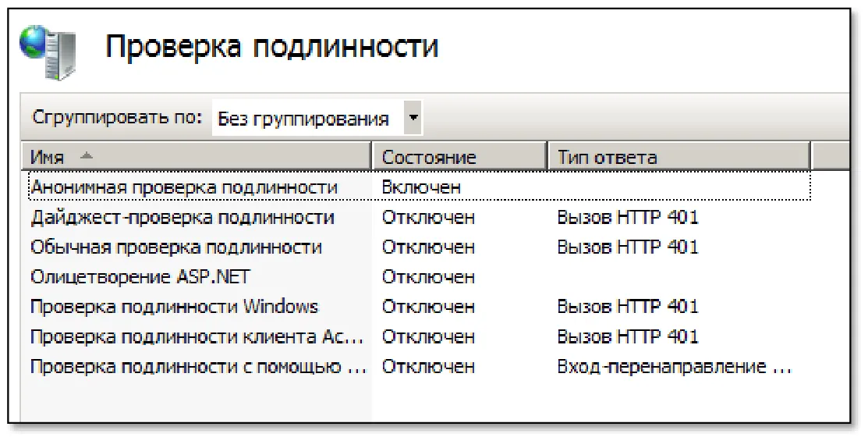Viewport: 868px width, 441px height.
Task: Select Проверка подлинности с помощью … row
Action: (419, 367)
